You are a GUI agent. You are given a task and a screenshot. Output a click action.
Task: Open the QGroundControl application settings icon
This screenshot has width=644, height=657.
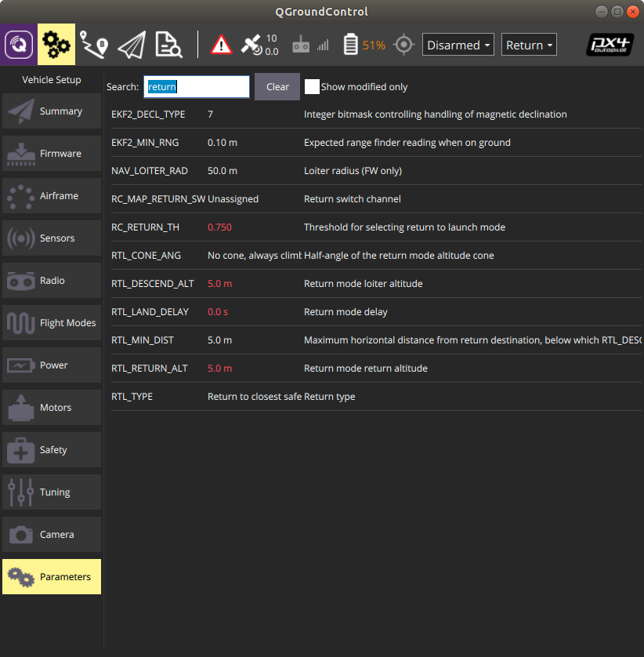19,44
